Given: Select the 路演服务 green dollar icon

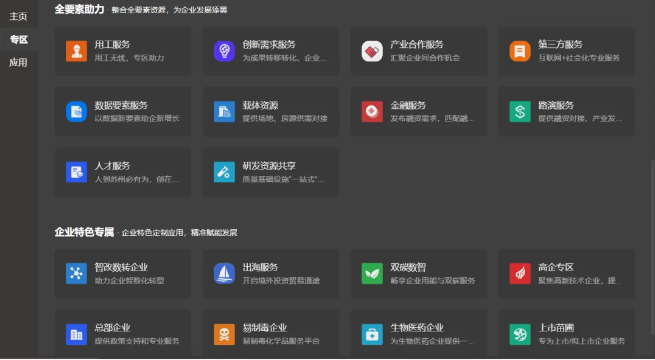Looking at the screenshot, I should click(520, 112).
